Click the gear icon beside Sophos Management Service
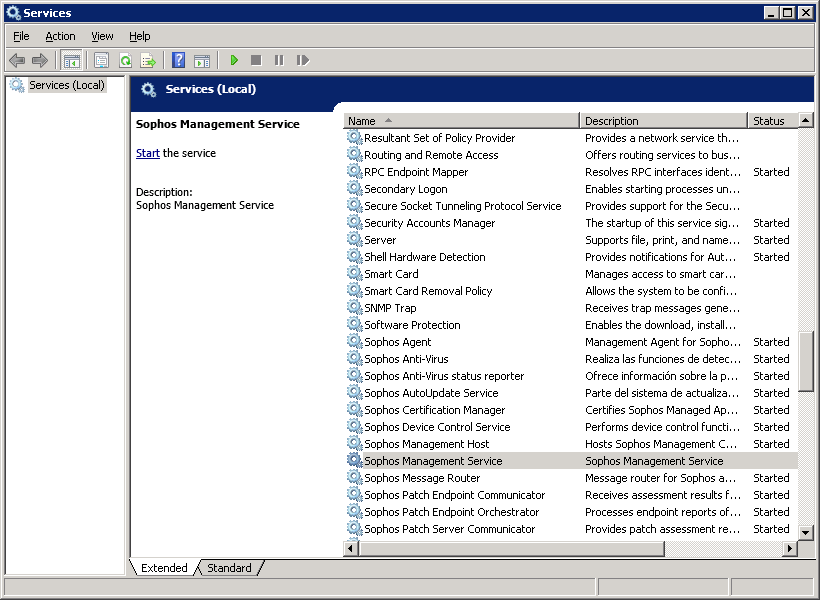Viewport: 820px width, 600px height. click(x=355, y=460)
